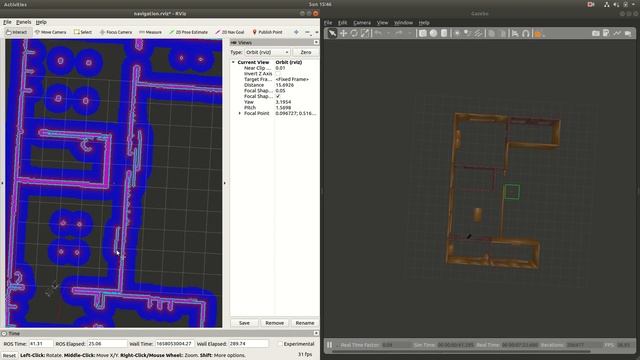Open the Activities overview
This screenshot has width=640, height=360.
15,4
